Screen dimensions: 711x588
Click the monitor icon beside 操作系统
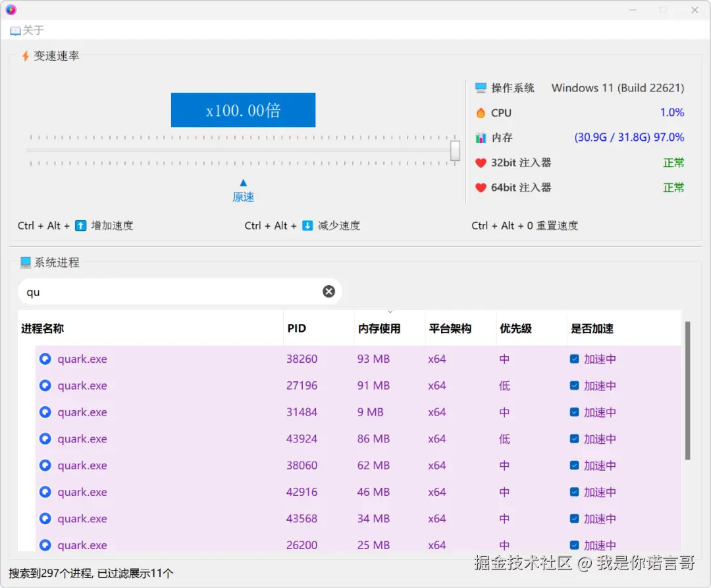pos(481,88)
